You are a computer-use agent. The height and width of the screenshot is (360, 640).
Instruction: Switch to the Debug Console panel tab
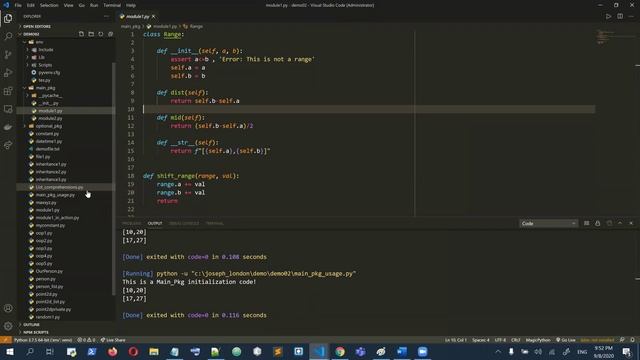coord(184,223)
